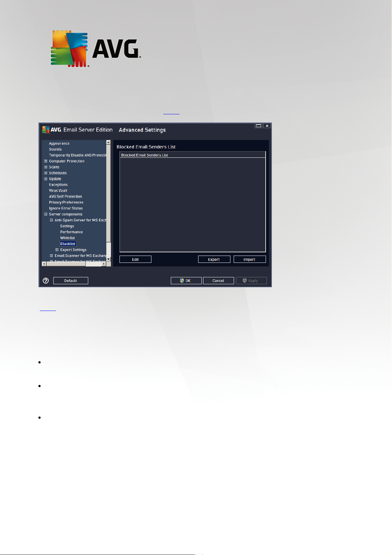Open the Virus Vault settings item
The width and height of the screenshot is (392, 555).
point(58,191)
